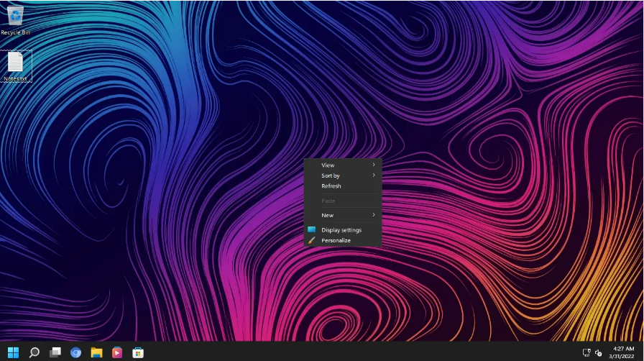Viewport: 644px width, 361px height.
Task: Click the Personalize paintbrush icon
Action: coord(312,240)
